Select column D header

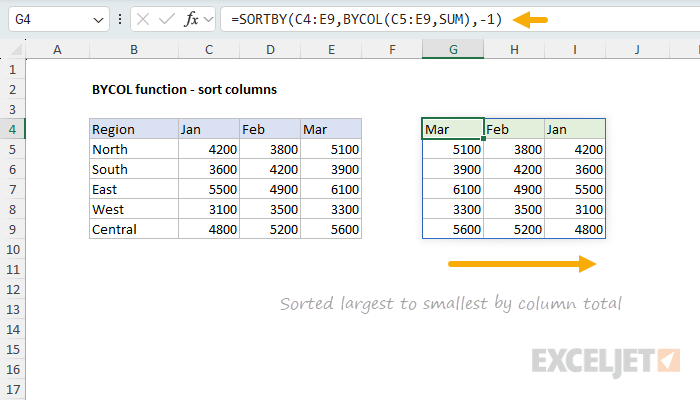coord(270,50)
